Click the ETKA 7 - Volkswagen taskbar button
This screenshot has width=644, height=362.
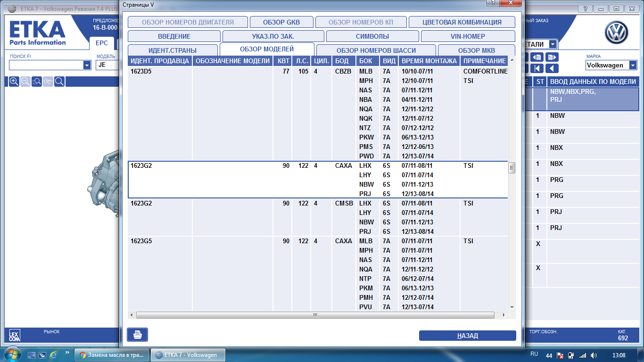188,355
